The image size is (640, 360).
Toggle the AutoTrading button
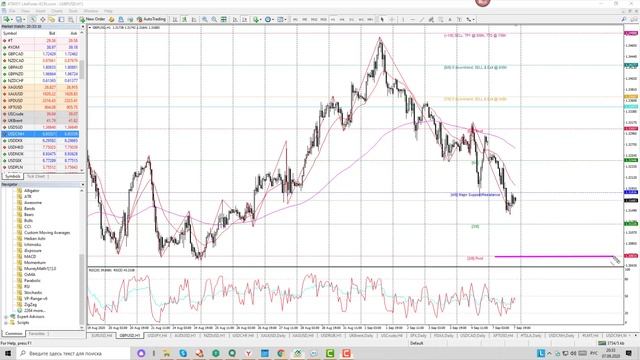click(151, 19)
